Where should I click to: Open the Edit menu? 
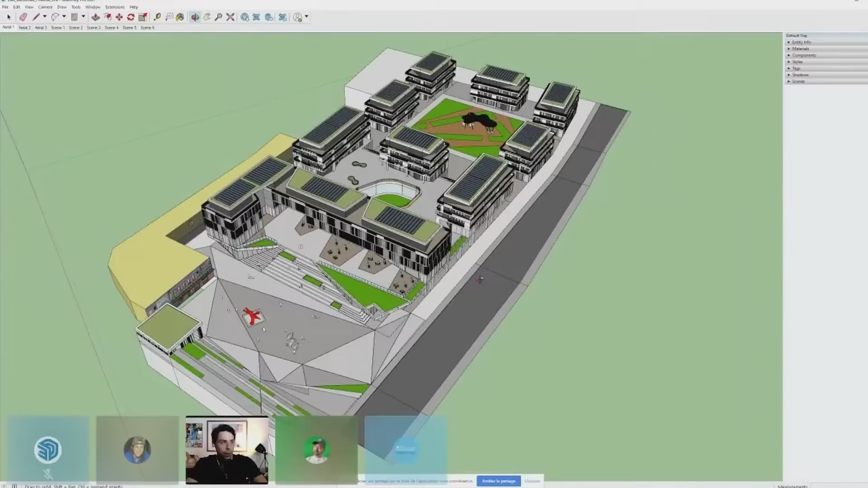17,7
